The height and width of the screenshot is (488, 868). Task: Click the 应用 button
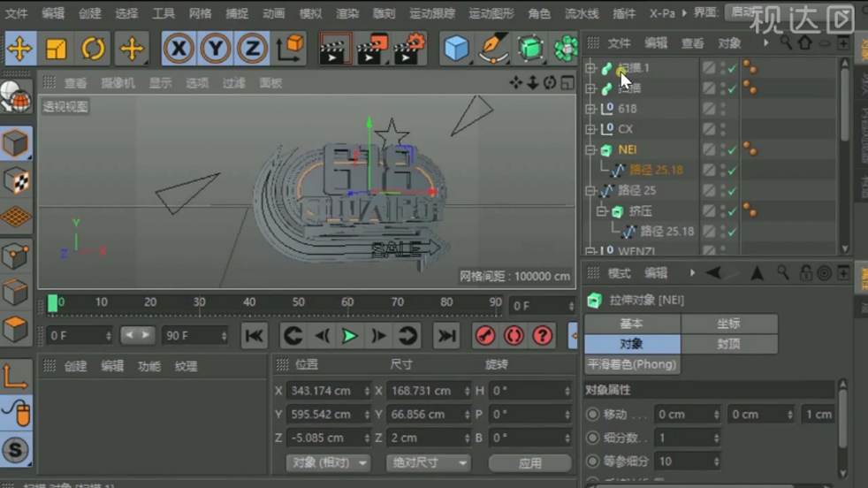click(x=529, y=463)
